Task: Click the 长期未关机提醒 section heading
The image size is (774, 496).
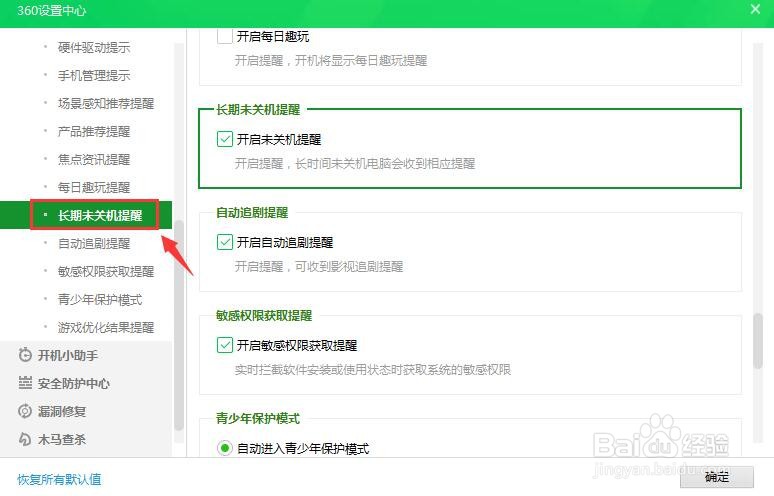Action: [x=258, y=110]
